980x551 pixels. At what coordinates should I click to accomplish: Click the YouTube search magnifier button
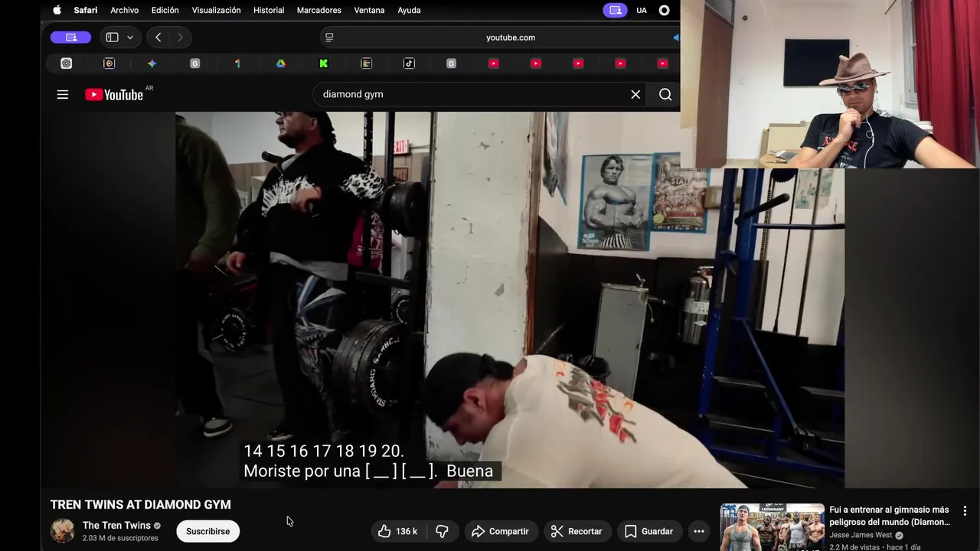coord(665,94)
